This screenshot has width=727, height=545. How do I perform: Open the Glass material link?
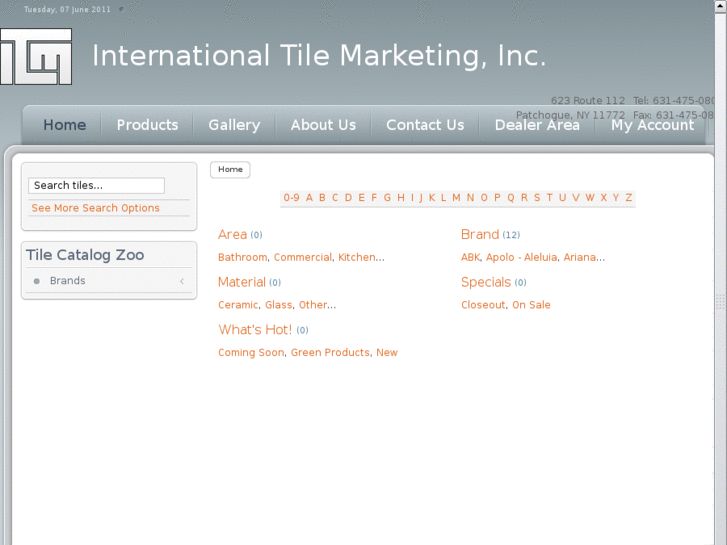(279, 305)
